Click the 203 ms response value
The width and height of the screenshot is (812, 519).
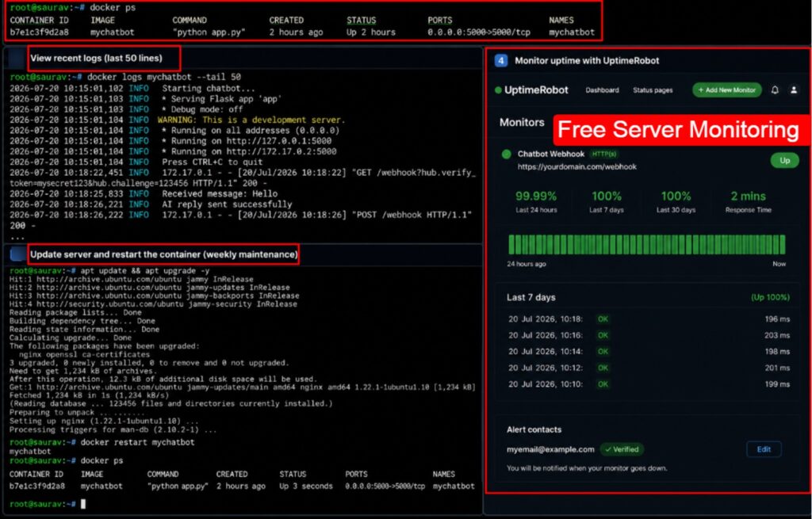coord(777,335)
